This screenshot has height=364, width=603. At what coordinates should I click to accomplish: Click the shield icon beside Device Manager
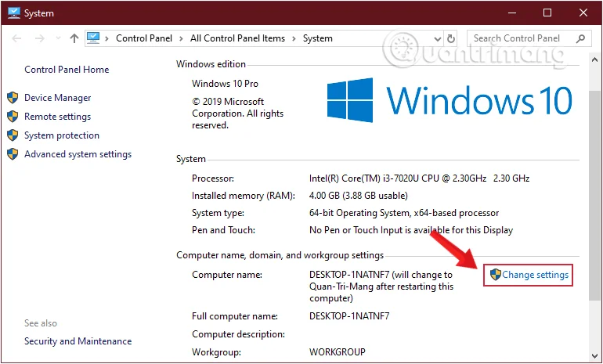pos(13,98)
